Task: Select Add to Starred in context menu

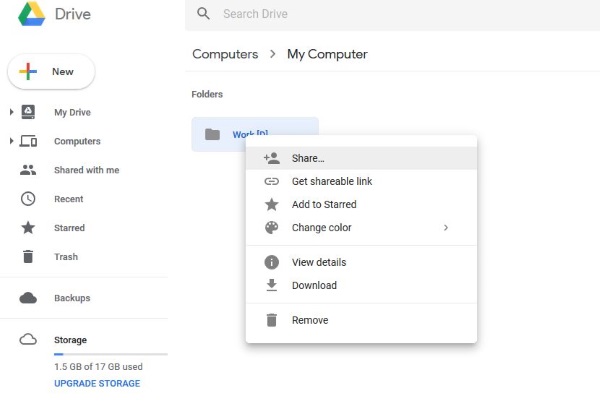Action: pos(324,204)
